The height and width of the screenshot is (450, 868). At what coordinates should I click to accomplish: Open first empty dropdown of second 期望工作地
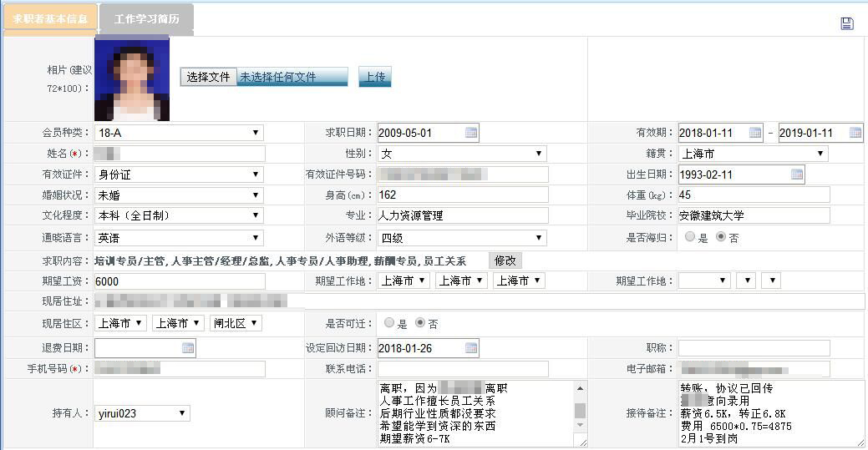point(705,281)
